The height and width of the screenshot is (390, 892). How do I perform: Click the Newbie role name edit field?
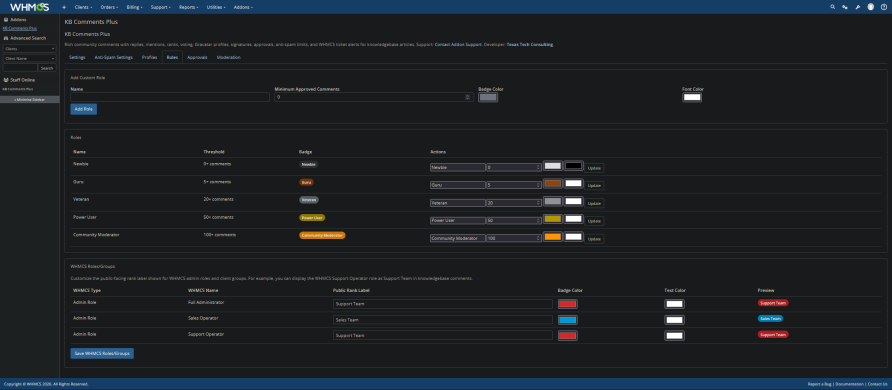click(x=458, y=168)
